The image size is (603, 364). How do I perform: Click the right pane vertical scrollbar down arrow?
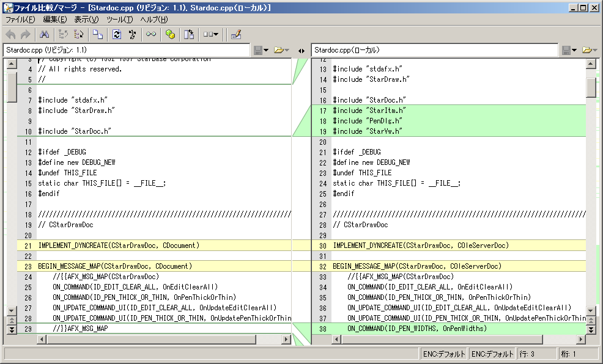point(591,310)
